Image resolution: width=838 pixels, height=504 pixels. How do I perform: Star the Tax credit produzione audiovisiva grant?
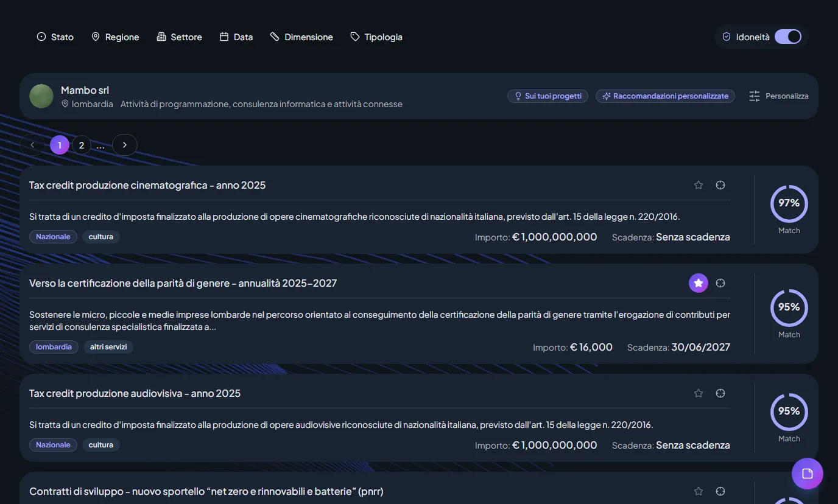click(x=699, y=393)
